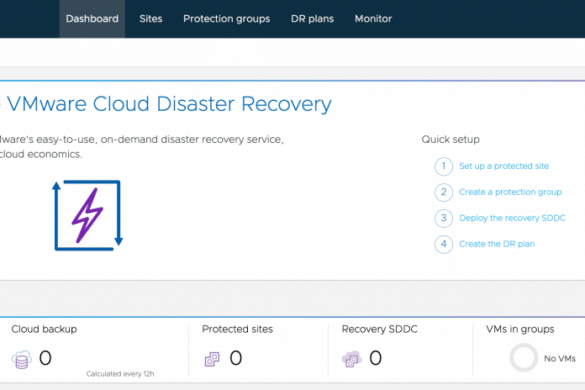Click step 1 circle icon

[x=444, y=166]
